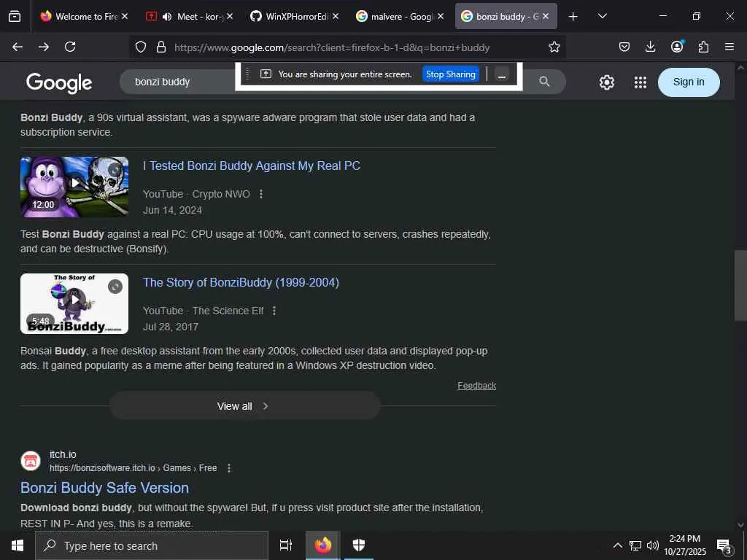Switch to the Meet tab
This screenshot has height=560, width=747.
point(190,17)
